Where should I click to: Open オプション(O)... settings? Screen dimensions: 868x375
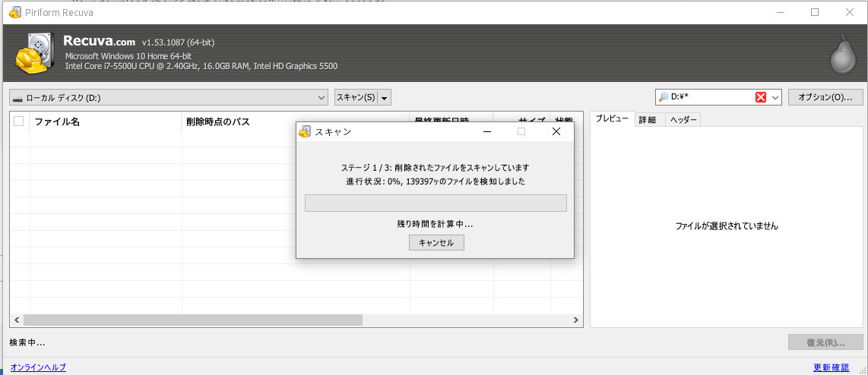pos(825,97)
